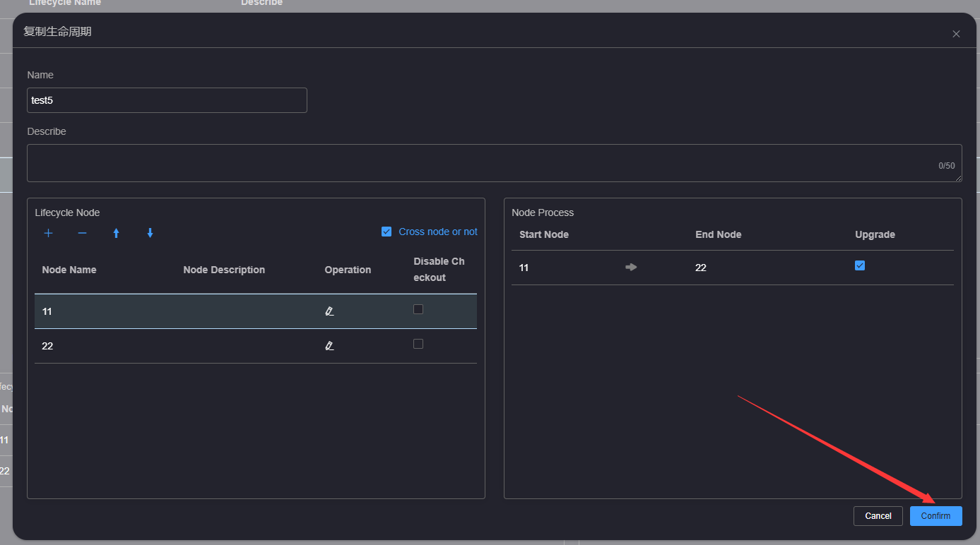Confirm the lifecycle copy
Screen dimensions: 980x545
point(935,516)
